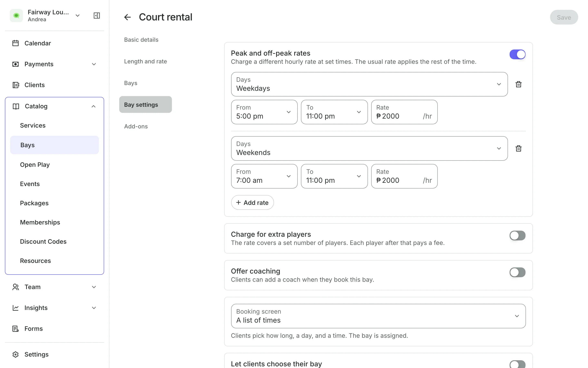Select the Bay settings tab

pyautogui.click(x=146, y=104)
